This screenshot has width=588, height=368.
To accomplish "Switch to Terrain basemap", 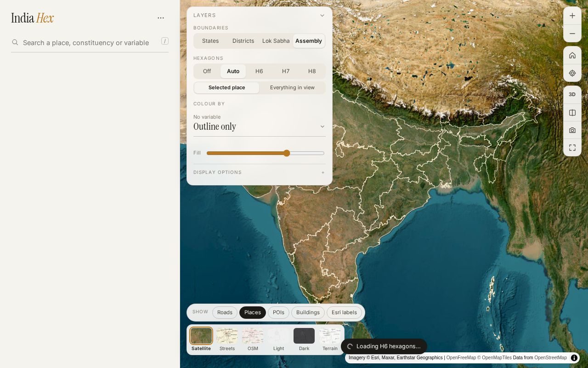I will 330,339.
